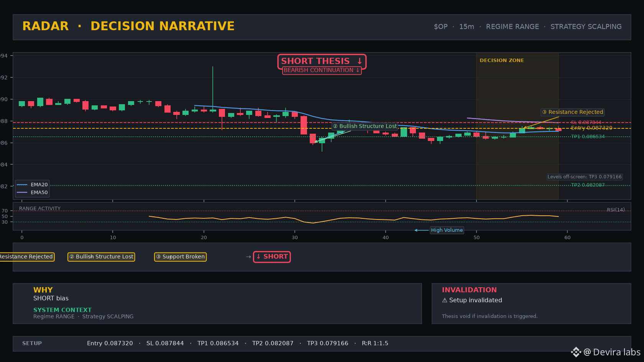Click TP1 0.086534 in the SETUP bar
Image resolution: width=644 pixels, height=362 pixels.
(x=218, y=343)
